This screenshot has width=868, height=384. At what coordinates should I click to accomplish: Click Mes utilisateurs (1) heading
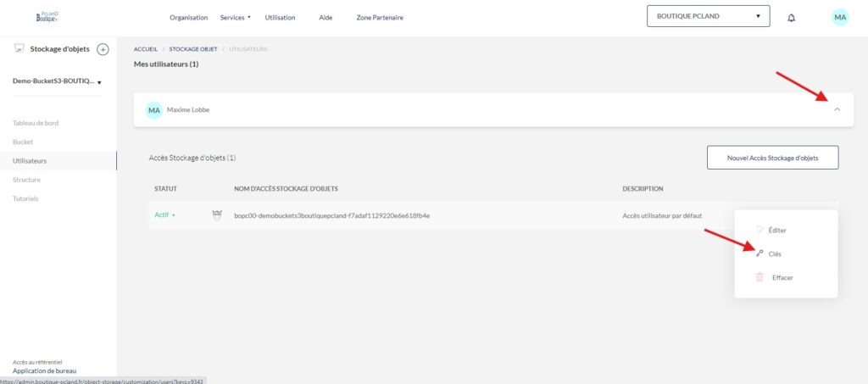point(166,64)
